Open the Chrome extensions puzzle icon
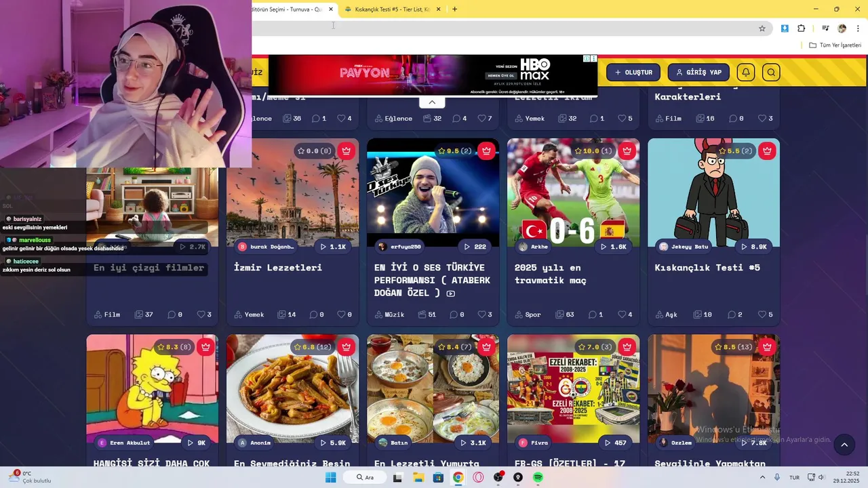Image resolution: width=868 pixels, height=488 pixels. 802,28
